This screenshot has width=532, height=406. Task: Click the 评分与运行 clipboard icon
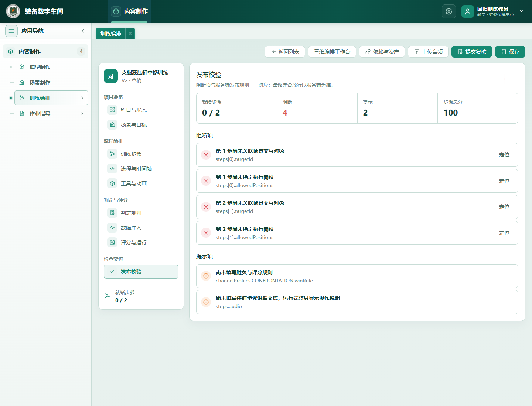coord(112,242)
